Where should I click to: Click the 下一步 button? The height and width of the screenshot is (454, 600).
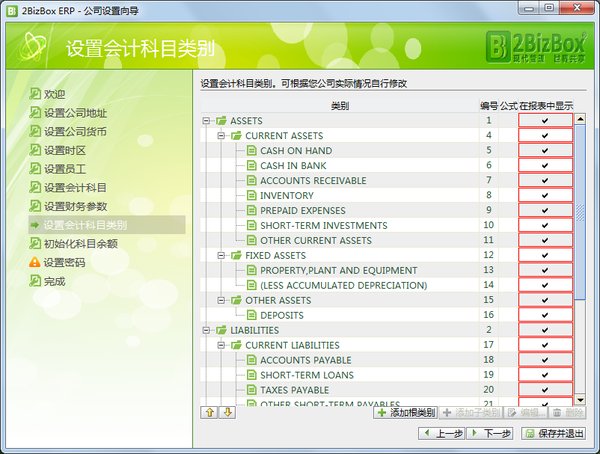tap(490, 433)
